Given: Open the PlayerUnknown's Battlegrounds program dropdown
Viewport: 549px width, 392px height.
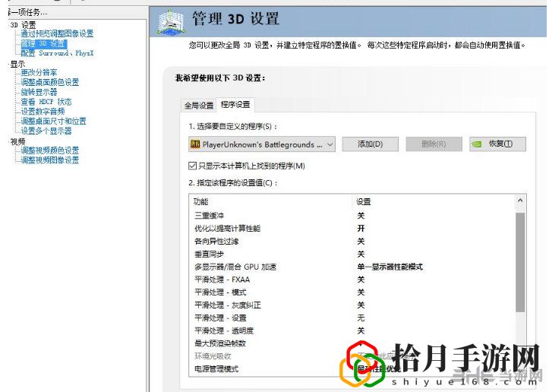Looking at the screenshot, I should 262,144.
